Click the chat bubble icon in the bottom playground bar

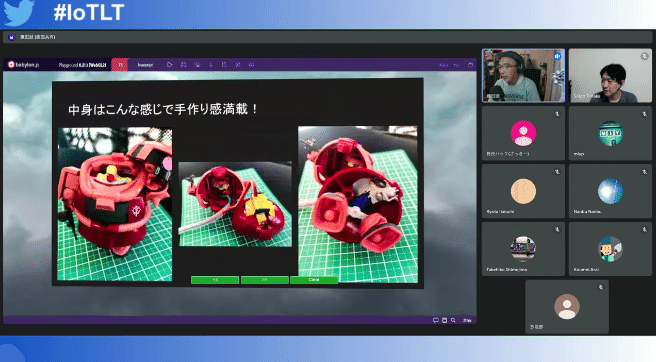click(436, 320)
